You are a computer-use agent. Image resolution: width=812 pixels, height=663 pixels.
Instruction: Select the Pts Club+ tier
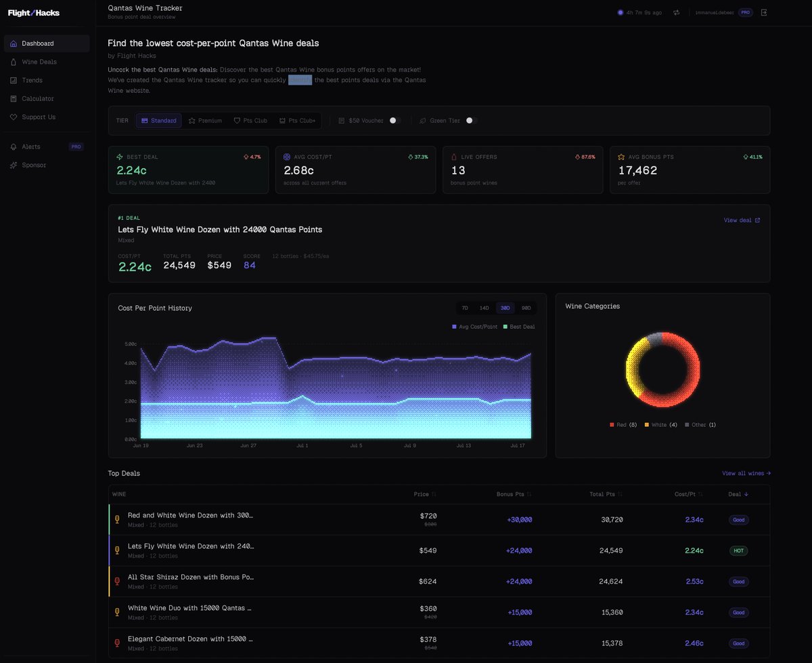coord(297,120)
